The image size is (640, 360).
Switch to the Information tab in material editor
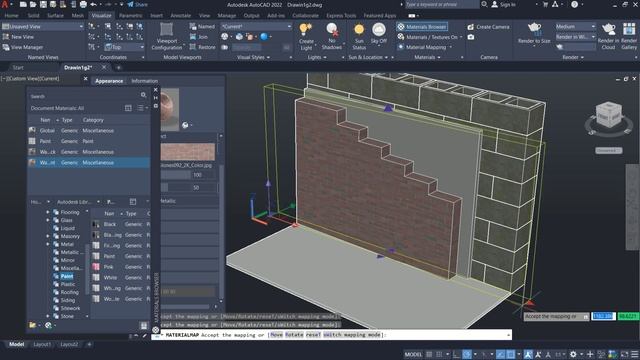pos(144,81)
